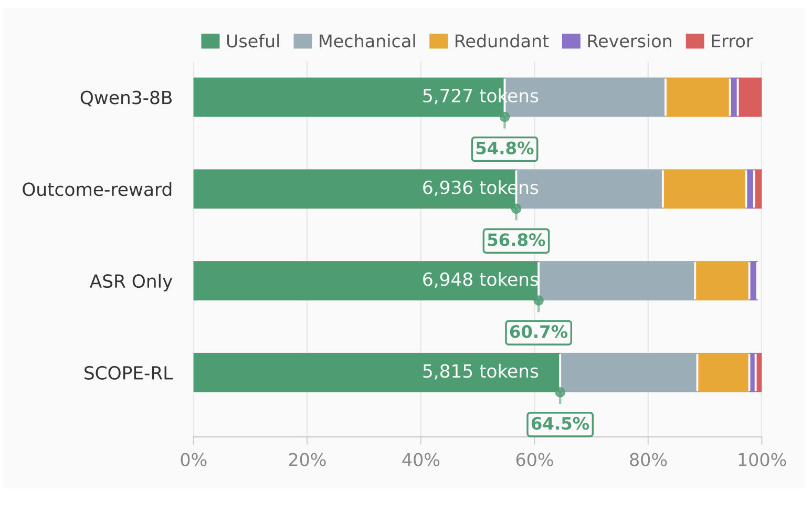Click the orange Redundant segment of Outcome-reward bar
The image size is (812, 511).
(x=704, y=189)
